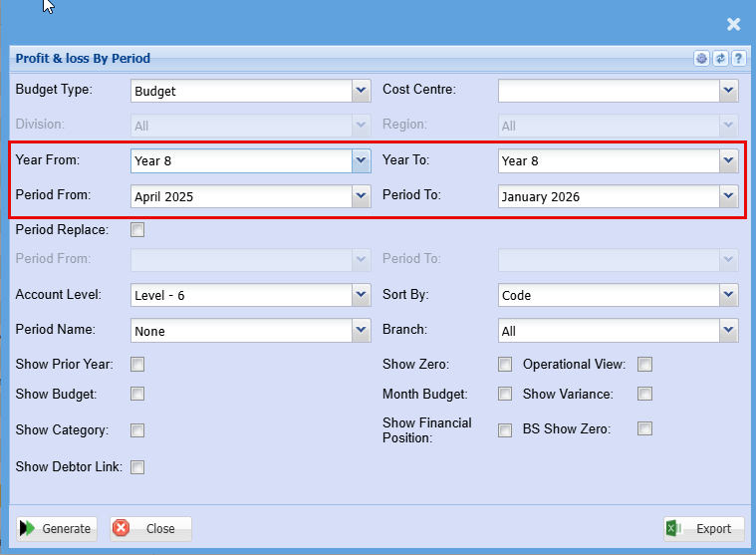
Task: Toggle the BS Show Zero checkbox
Action: tap(645, 429)
